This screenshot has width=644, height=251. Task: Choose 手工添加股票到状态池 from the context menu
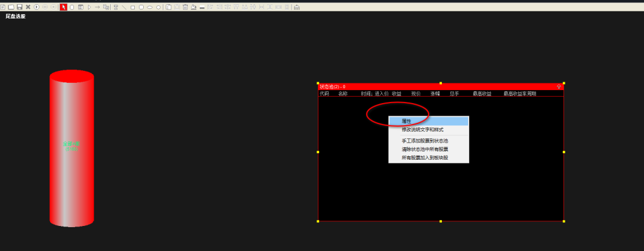click(x=428, y=141)
